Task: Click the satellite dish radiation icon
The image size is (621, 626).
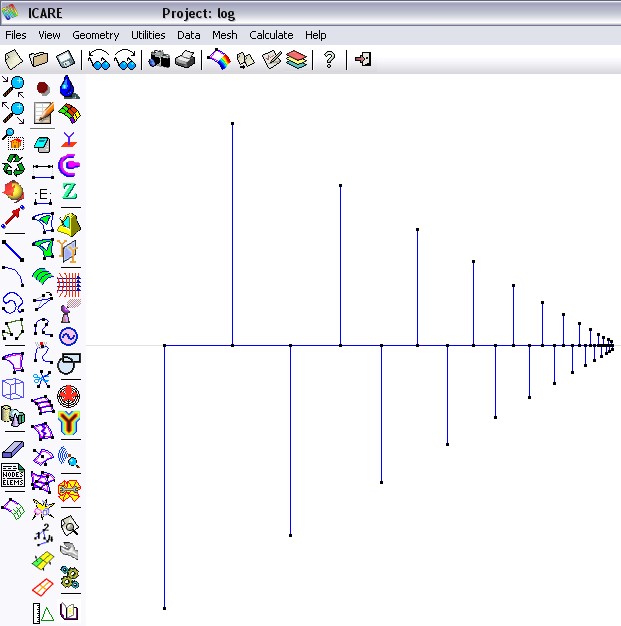Action: point(69,311)
